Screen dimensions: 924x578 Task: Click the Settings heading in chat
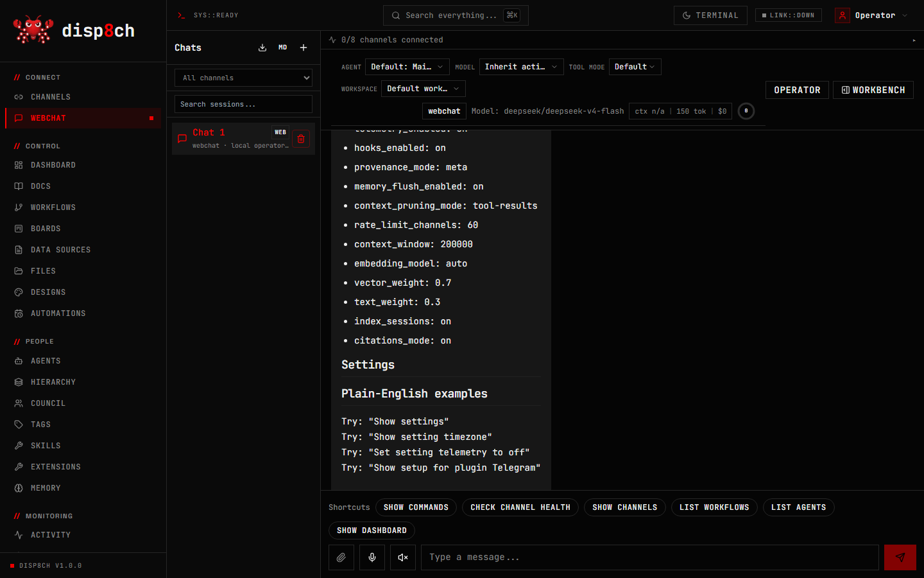coord(368,365)
